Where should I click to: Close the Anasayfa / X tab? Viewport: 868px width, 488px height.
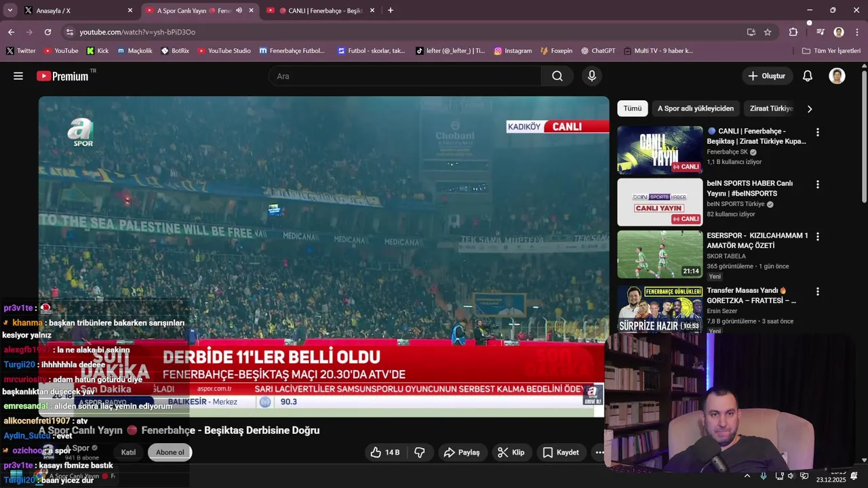(x=130, y=10)
